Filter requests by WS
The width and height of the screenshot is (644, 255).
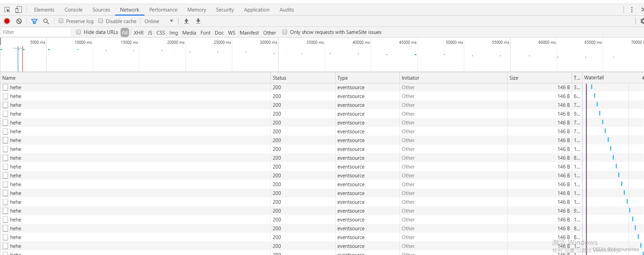pos(232,33)
